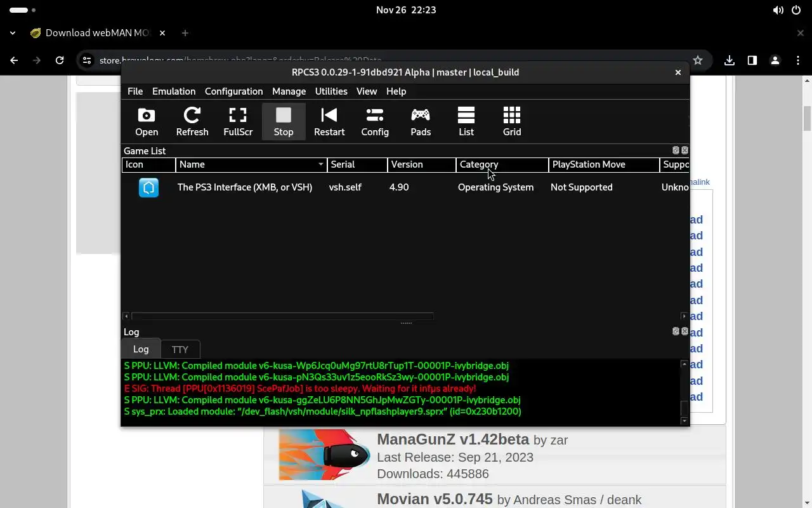Close the webMAN MOD browser tab
Screen dimensions: 812x508
point(162,33)
